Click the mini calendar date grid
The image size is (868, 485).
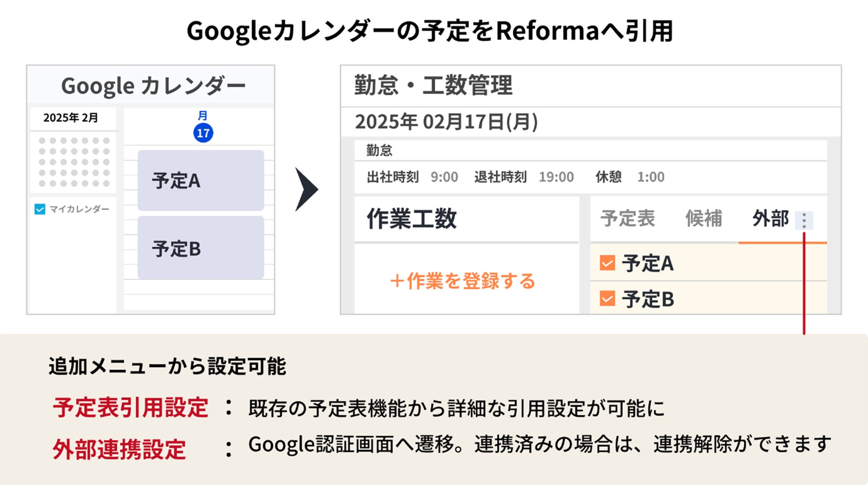tap(74, 162)
